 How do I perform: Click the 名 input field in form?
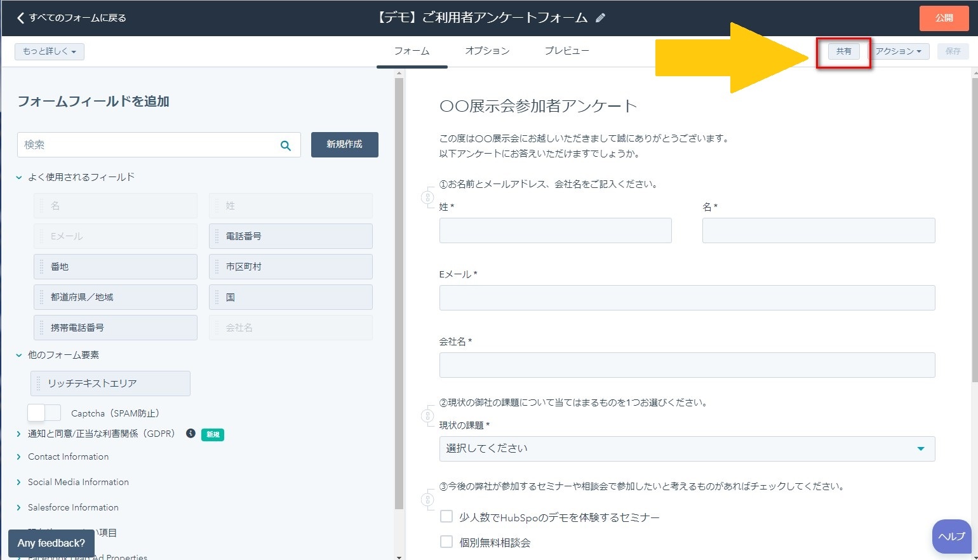[x=819, y=230]
